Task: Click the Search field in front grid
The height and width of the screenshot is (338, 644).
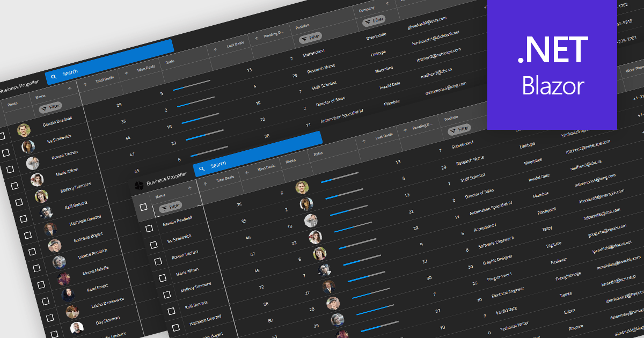Action: pyautogui.click(x=258, y=155)
